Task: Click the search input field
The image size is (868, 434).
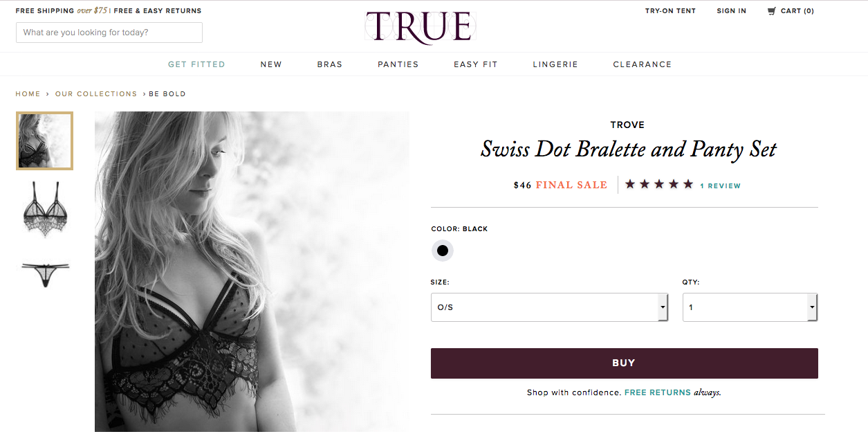Action: coord(109,33)
